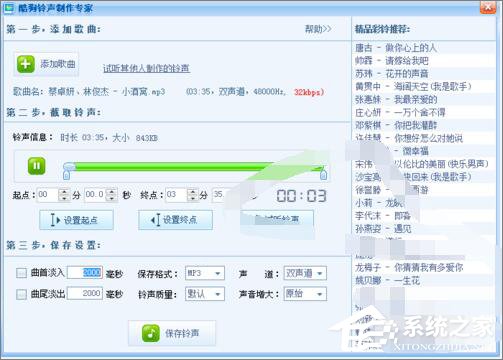Select 李代沫 - 即兴 ringtone
The image size is (503, 360).
[383, 216]
